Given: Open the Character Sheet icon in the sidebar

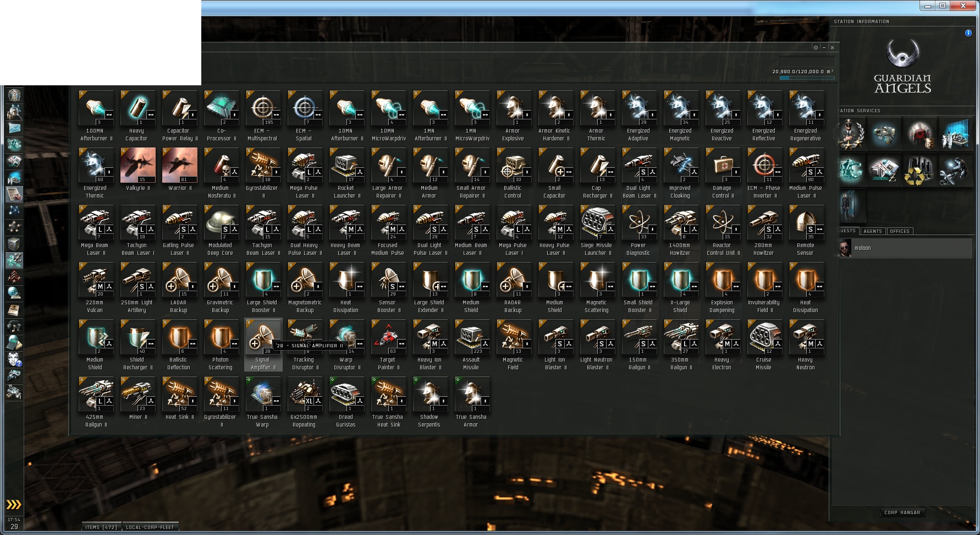Looking at the screenshot, I should point(14,95).
